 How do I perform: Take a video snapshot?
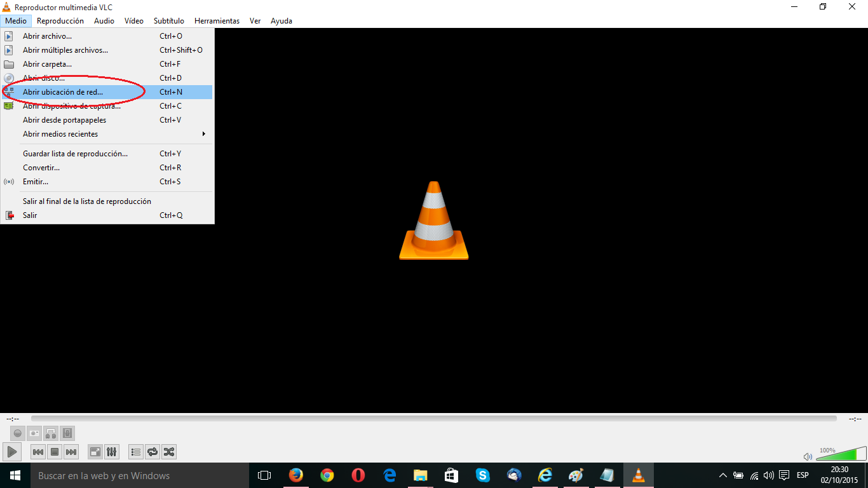click(34, 433)
